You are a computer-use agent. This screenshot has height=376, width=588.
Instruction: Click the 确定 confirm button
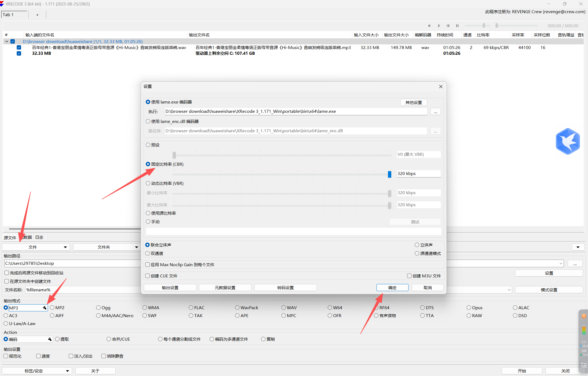click(392, 288)
